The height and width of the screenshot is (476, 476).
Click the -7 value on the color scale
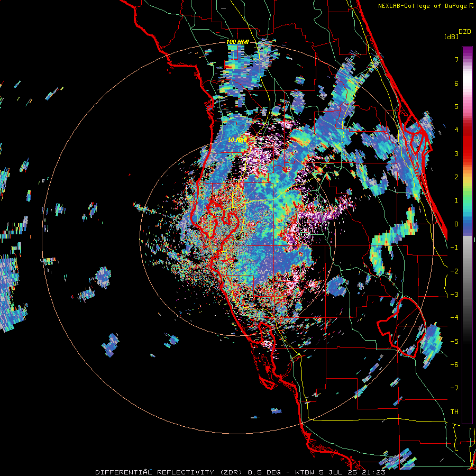click(454, 388)
